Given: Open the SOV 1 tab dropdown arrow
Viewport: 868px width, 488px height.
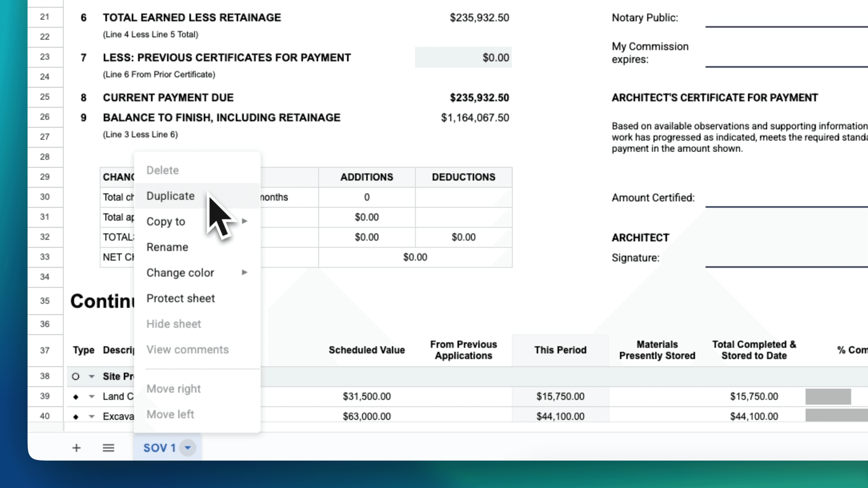Looking at the screenshot, I should [188, 448].
